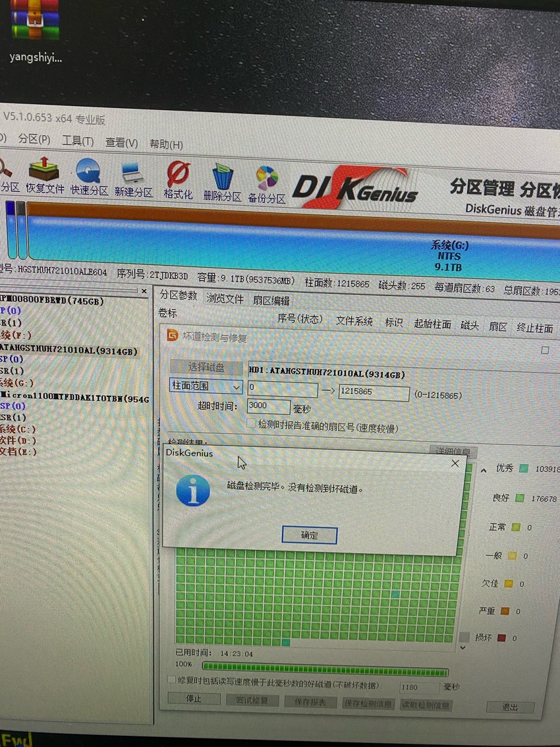Click the 读取检测信息 button
The height and width of the screenshot is (747, 560).
pyautogui.click(x=426, y=705)
